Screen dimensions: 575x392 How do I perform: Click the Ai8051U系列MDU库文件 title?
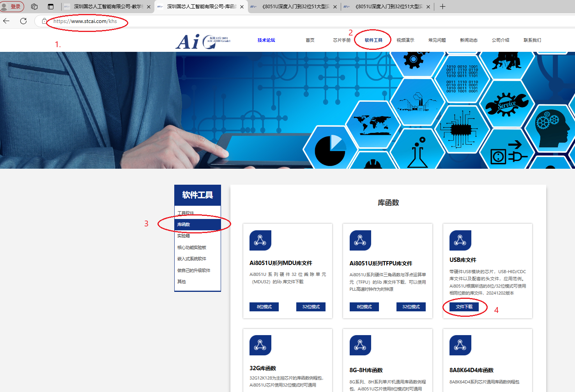281,263
